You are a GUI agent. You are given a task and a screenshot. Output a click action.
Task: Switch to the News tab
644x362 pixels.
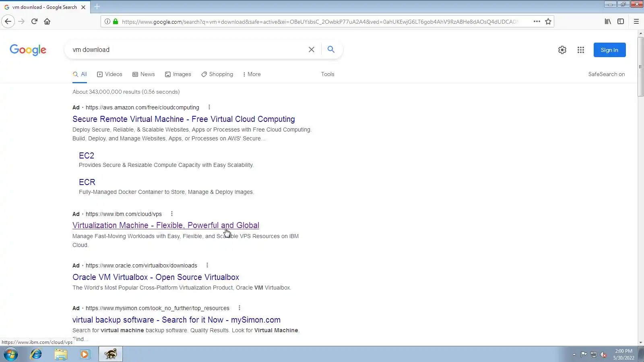point(144,74)
